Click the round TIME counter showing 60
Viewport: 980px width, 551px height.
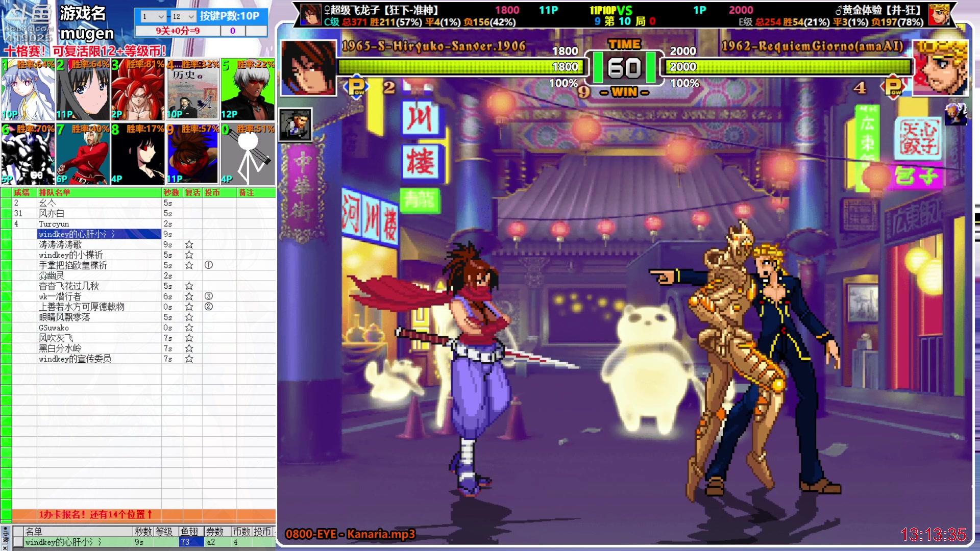tap(624, 68)
